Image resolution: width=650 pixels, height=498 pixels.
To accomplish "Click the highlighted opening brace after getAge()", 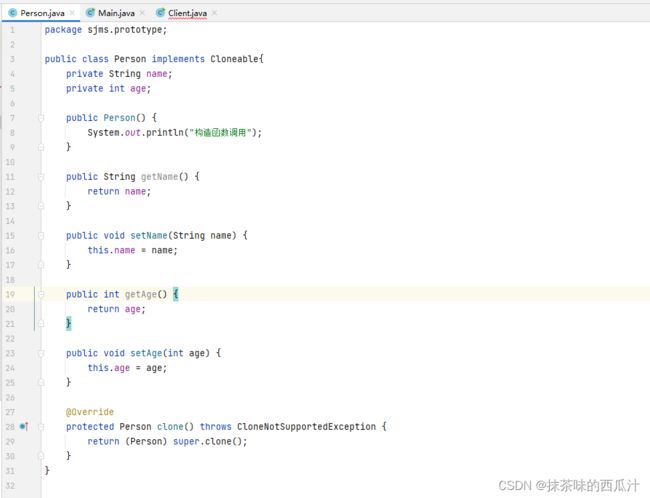I will pyautogui.click(x=175, y=294).
